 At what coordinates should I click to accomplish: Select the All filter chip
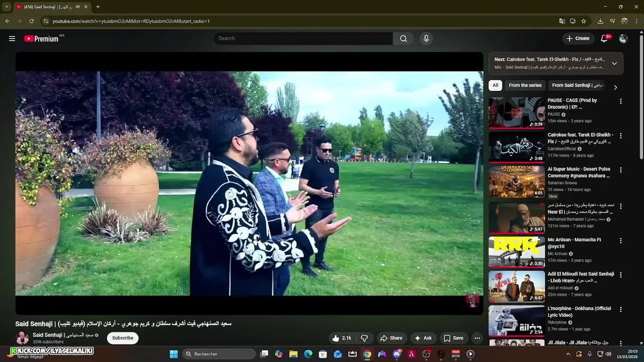[495, 85]
